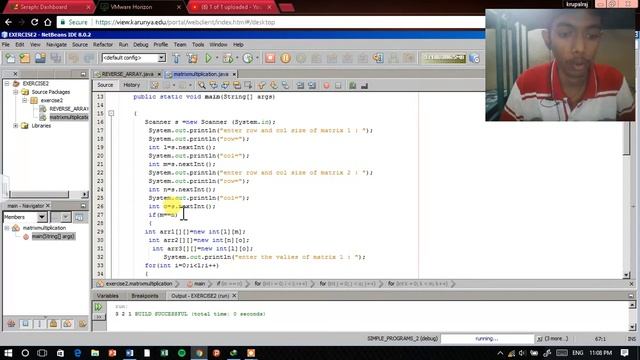Close the Output - EXERCISE2 (run) tab

click(x=234, y=296)
